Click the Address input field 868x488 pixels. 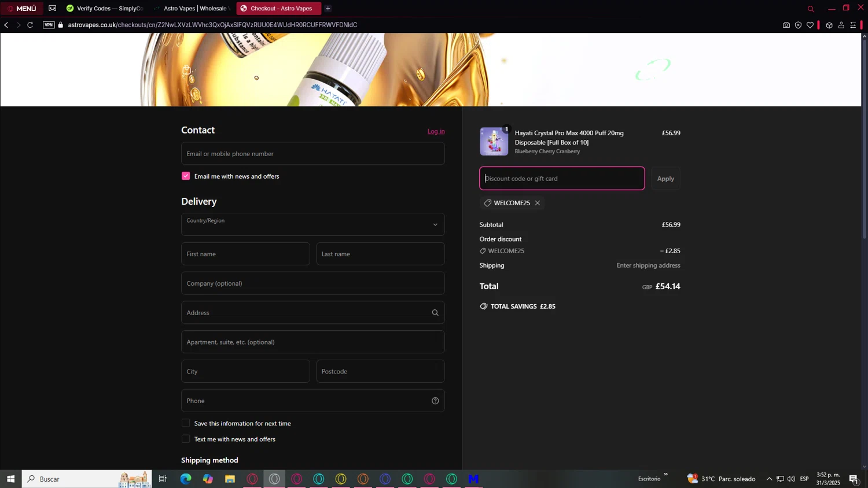pos(313,313)
